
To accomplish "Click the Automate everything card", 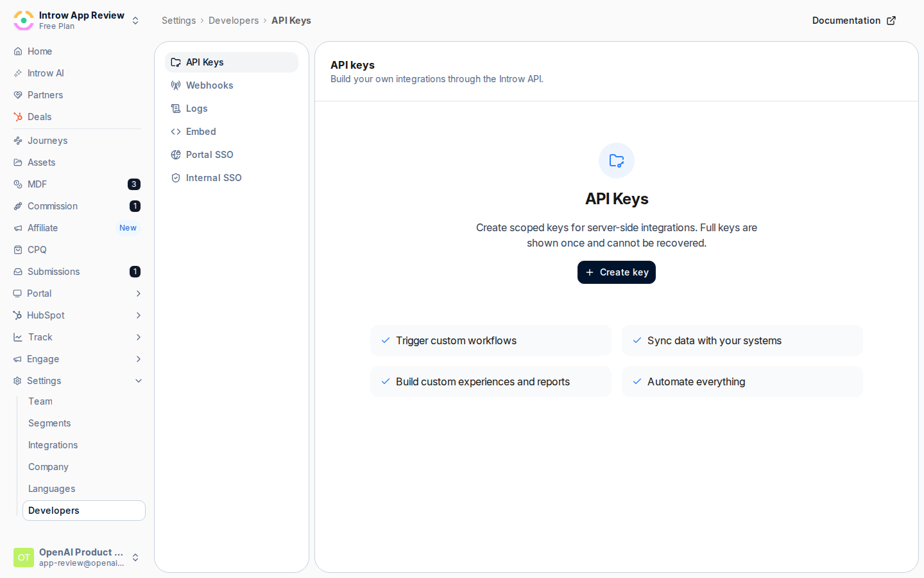I will [742, 381].
